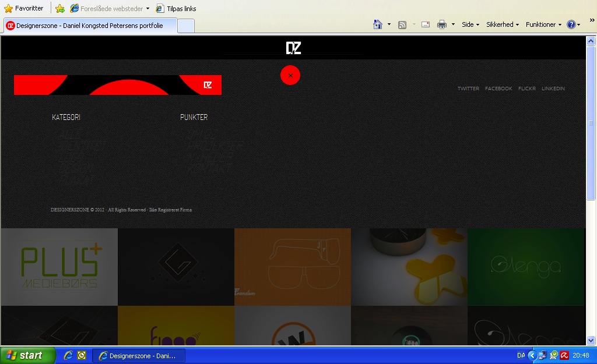
Task: Open the FACEBOOK link
Action: (498, 89)
